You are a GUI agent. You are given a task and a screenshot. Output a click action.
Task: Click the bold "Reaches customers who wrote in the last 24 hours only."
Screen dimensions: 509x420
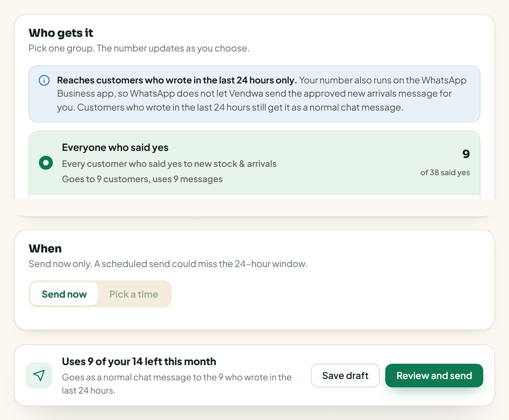pyautogui.click(x=177, y=80)
